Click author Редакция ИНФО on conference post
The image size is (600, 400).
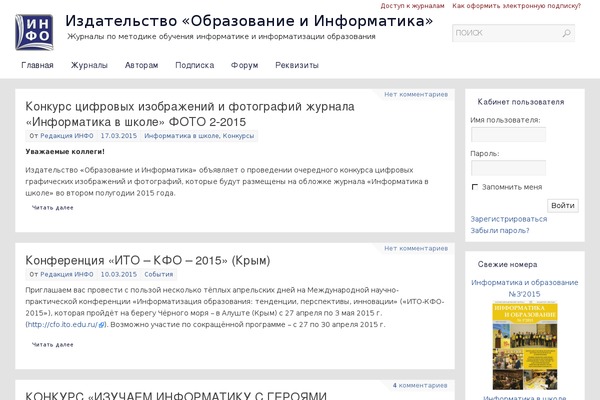(x=67, y=274)
